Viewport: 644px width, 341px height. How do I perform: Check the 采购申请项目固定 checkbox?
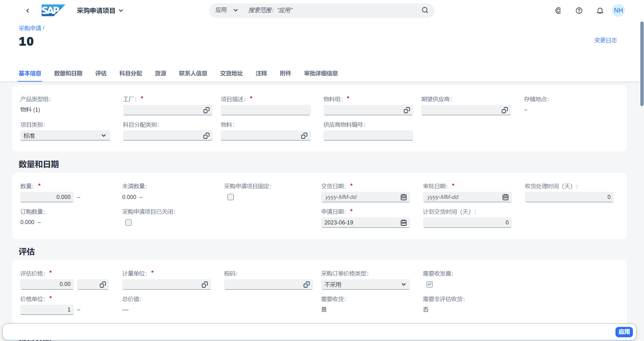pyautogui.click(x=230, y=197)
